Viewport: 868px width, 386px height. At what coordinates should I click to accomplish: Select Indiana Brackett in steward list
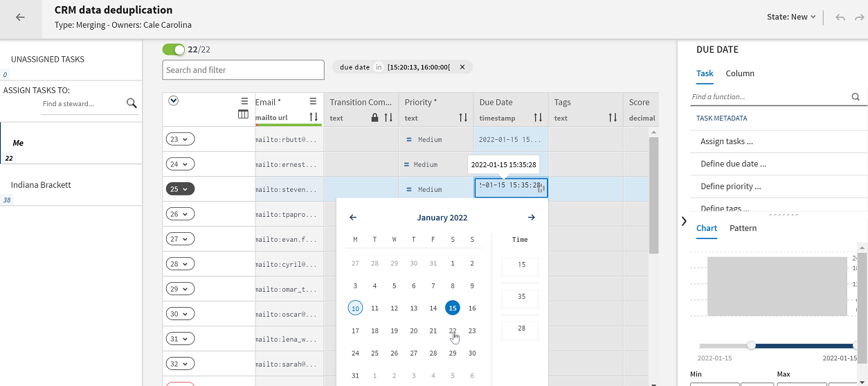41,185
